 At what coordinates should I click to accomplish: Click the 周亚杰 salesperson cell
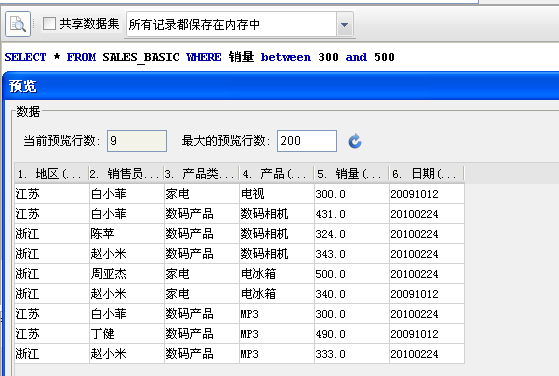(127, 274)
